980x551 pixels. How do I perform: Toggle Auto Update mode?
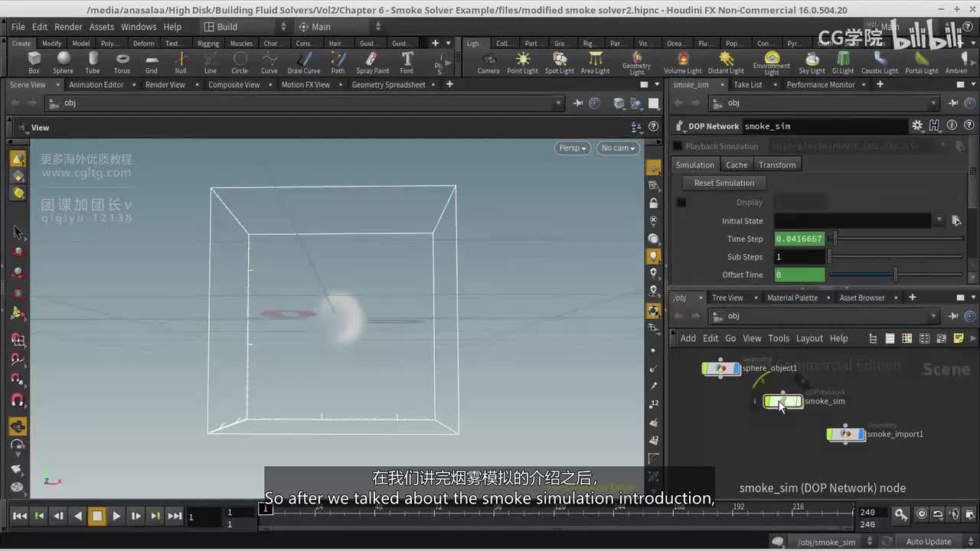point(928,542)
